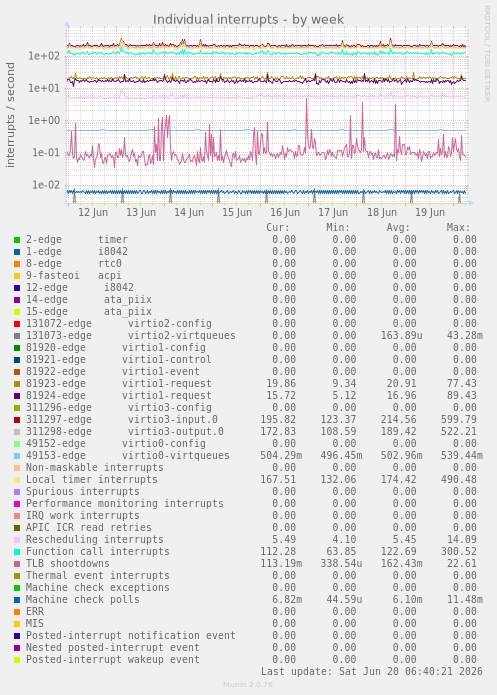This screenshot has height=695, width=497.
Task: Click the IRQ work interrupts label
Action: 83,515
